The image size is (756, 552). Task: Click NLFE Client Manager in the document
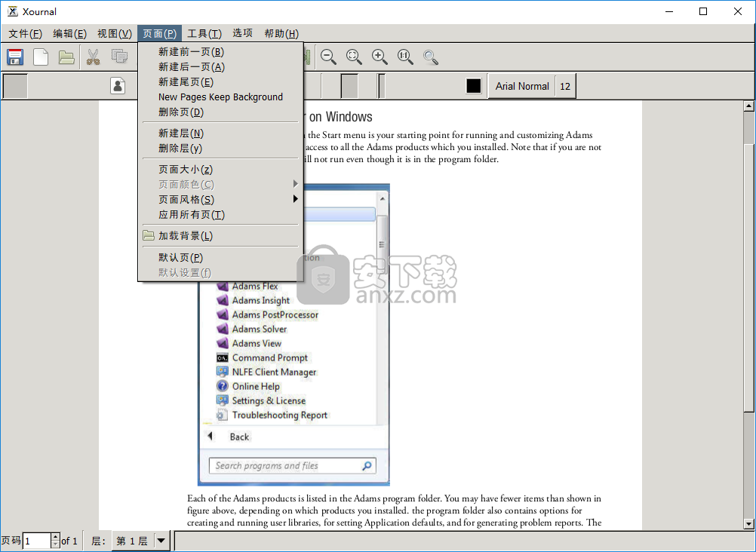(x=274, y=373)
